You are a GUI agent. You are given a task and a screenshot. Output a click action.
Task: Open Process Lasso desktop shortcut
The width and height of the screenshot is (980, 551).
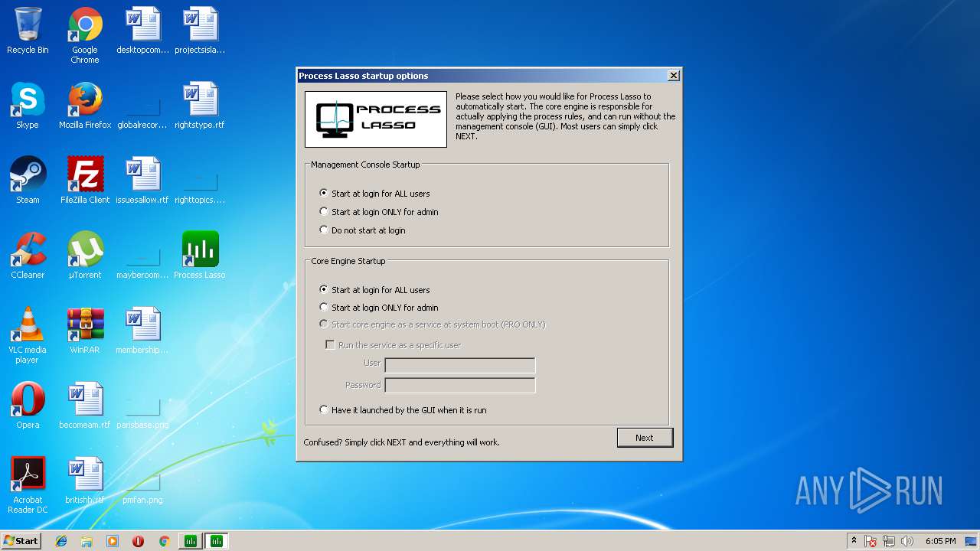point(200,256)
